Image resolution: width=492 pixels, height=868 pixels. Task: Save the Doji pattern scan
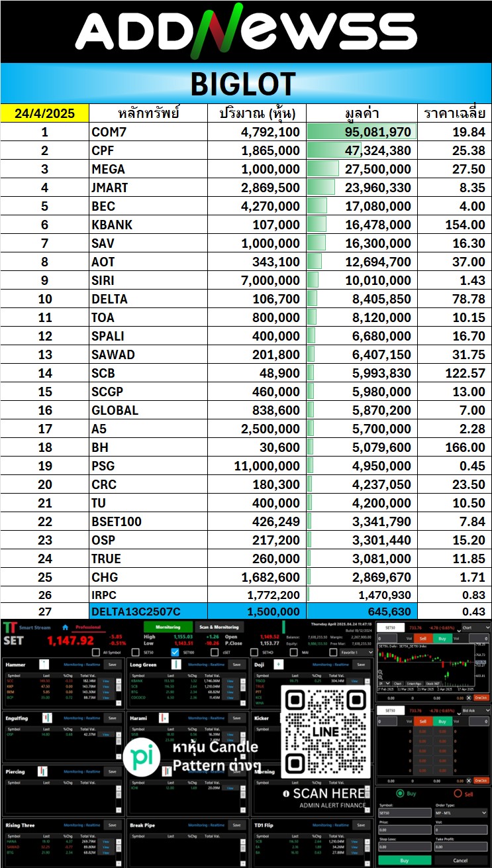tap(361, 664)
